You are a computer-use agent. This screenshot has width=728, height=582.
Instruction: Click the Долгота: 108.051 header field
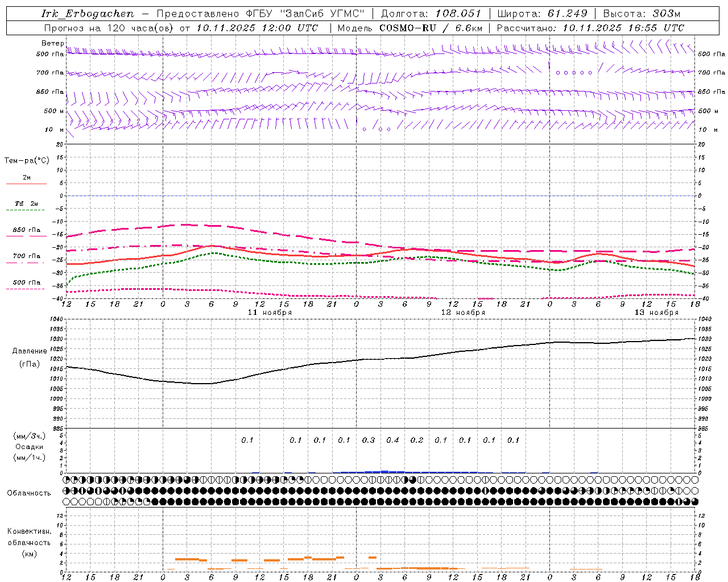431,14
